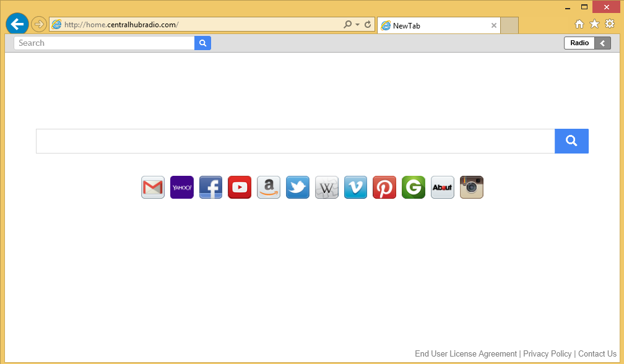The height and width of the screenshot is (364, 624).
Task: Click the Radio toolbar button
Action: [579, 43]
